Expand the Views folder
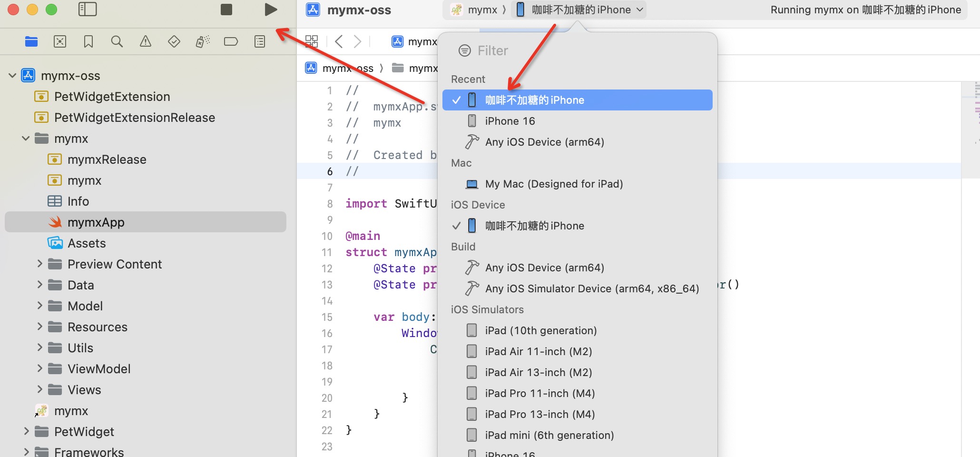The image size is (980, 457). [x=40, y=389]
